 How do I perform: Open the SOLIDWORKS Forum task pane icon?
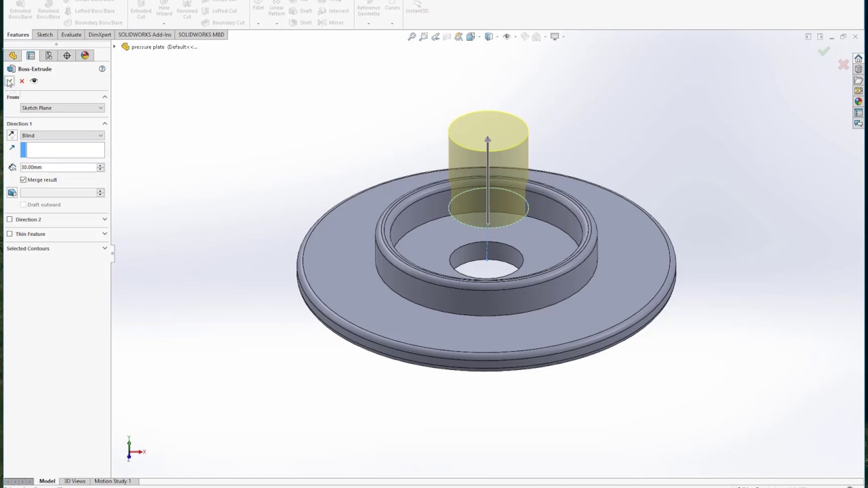pos(859,123)
